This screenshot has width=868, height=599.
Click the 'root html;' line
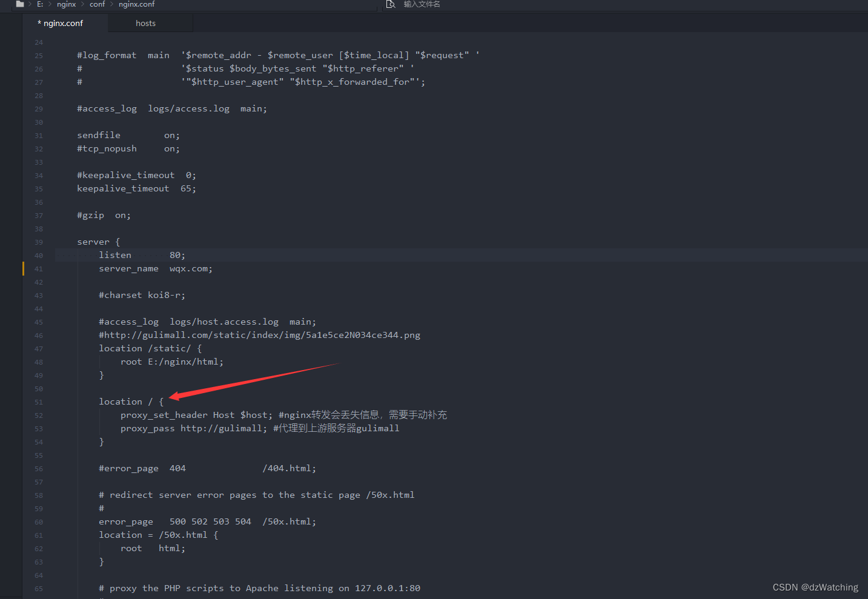coord(153,548)
